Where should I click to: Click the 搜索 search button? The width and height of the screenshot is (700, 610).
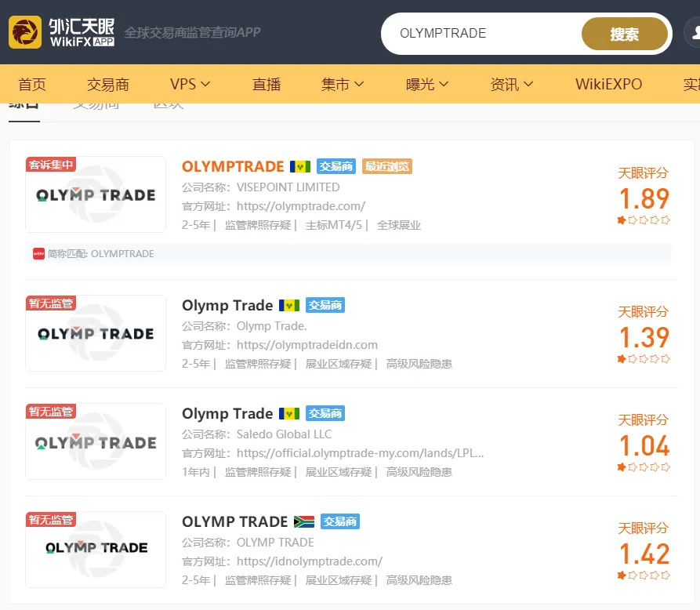(625, 34)
